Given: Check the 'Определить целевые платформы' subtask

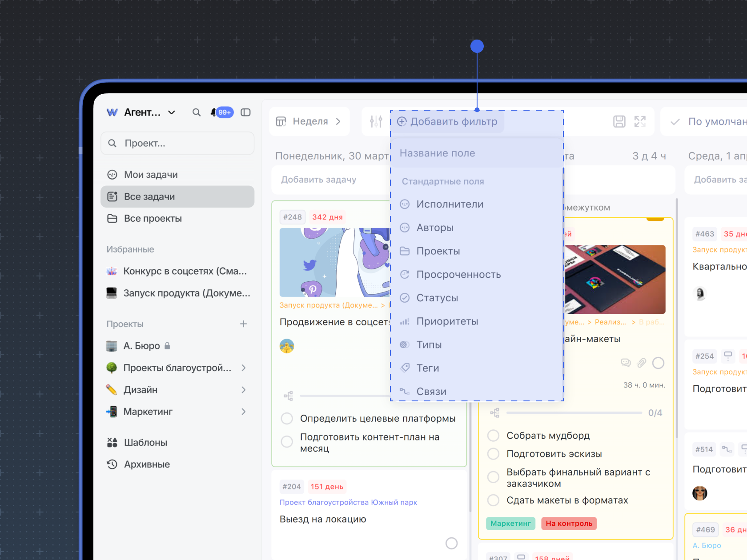Looking at the screenshot, I should (x=287, y=419).
